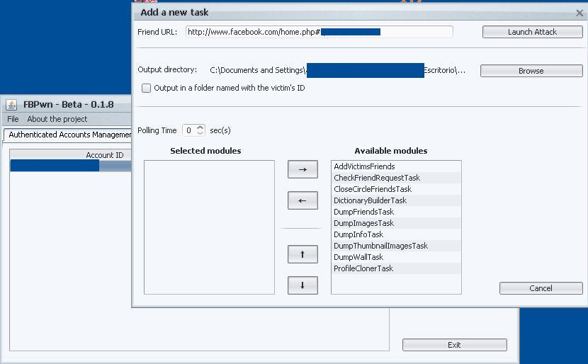This screenshot has height=364, width=588.
Task: Toggle output folder named with ID checkbox
Action: pos(147,89)
